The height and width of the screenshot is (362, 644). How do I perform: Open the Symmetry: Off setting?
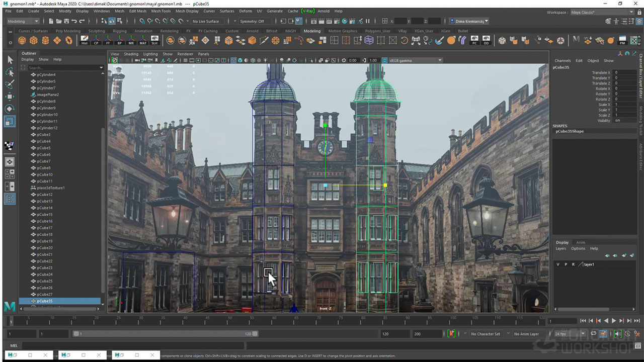point(252,21)
